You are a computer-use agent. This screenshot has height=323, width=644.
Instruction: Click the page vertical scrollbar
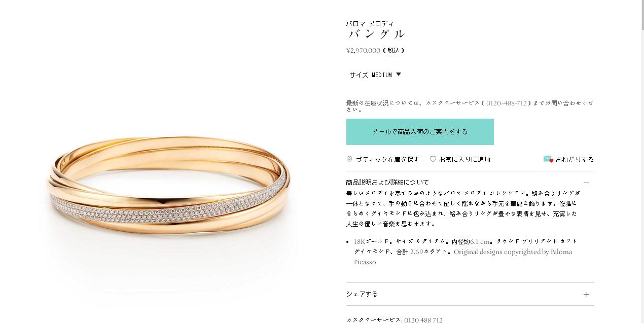(x=641, y=161)
